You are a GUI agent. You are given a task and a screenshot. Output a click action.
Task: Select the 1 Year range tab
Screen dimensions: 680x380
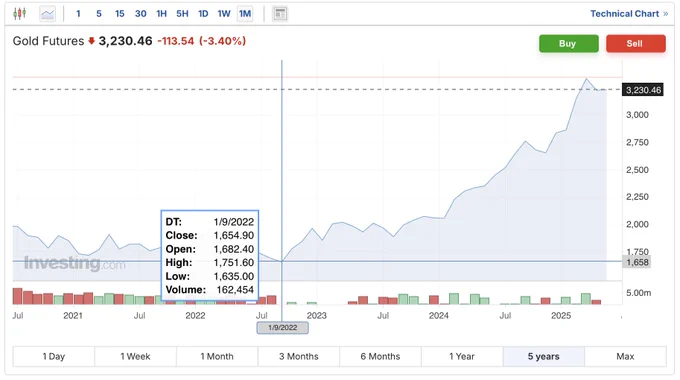point(462,357)
